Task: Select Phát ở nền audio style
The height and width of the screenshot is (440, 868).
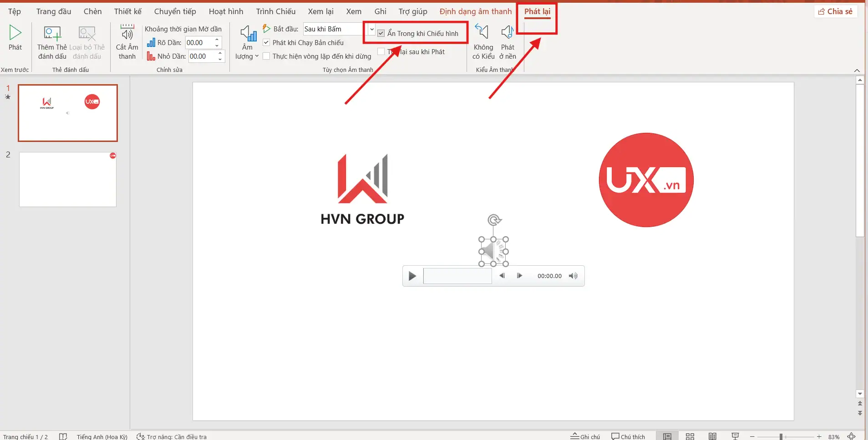Action: (507, 34)
